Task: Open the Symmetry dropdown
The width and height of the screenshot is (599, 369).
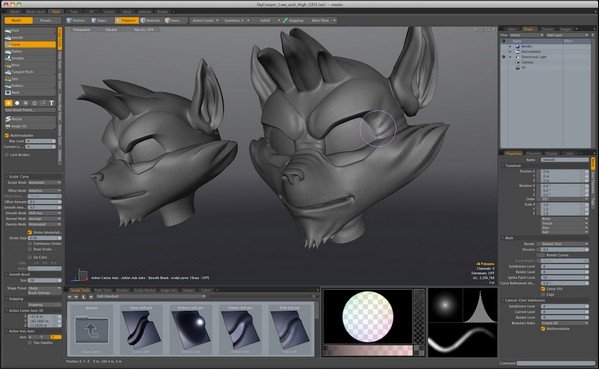Action: pyautogui.click(x=236, y=20)
